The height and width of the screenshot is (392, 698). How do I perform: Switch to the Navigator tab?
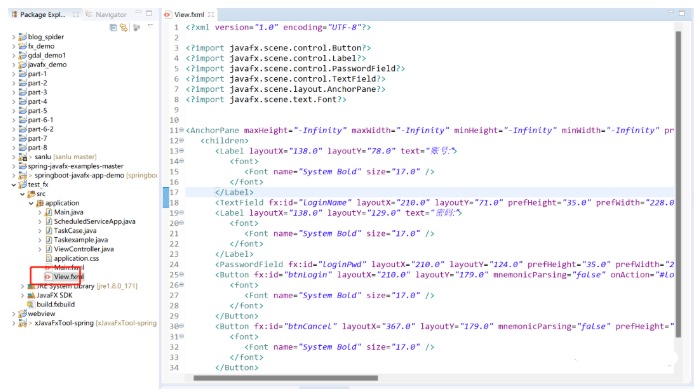(x=106, y=14)
